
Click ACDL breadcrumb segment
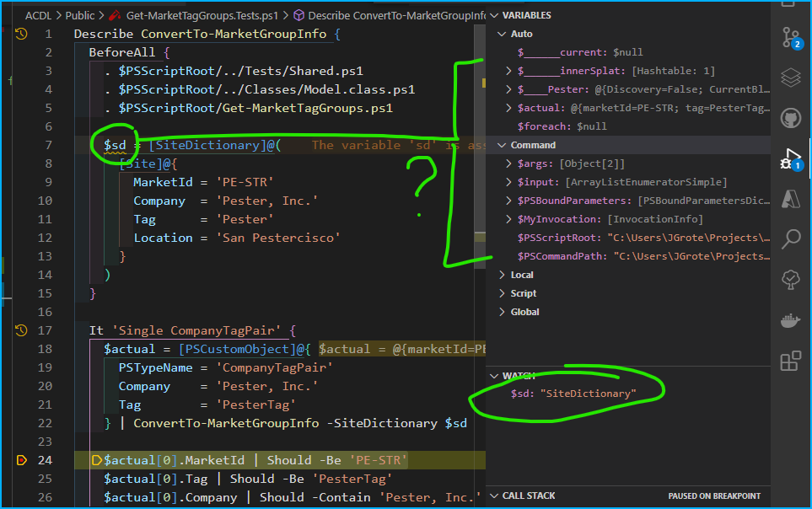[x=38, y=15]
